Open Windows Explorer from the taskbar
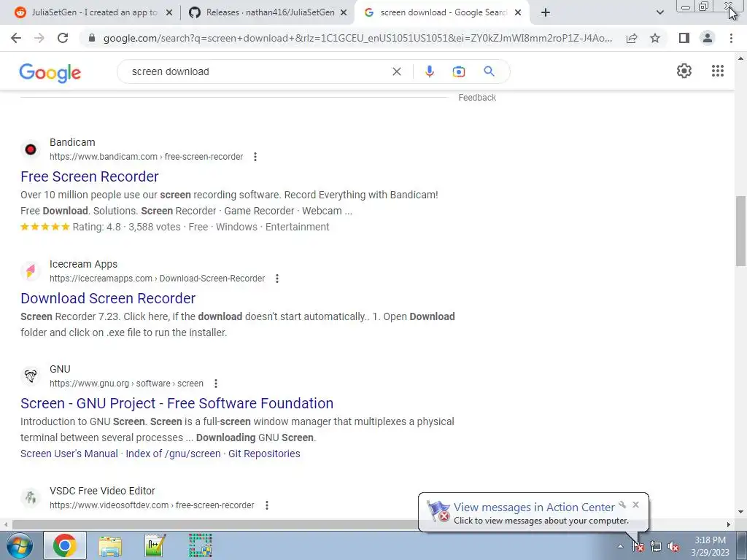747x560 pixels. (110, 545)
